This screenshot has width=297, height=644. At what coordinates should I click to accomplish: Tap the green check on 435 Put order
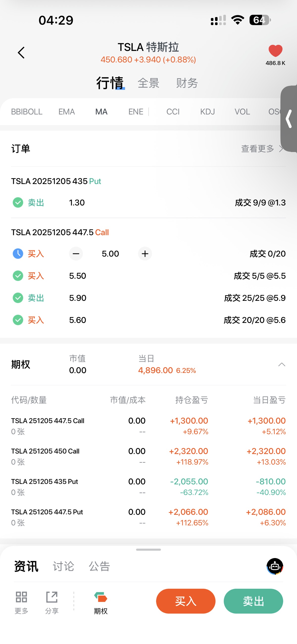(18, 203)
